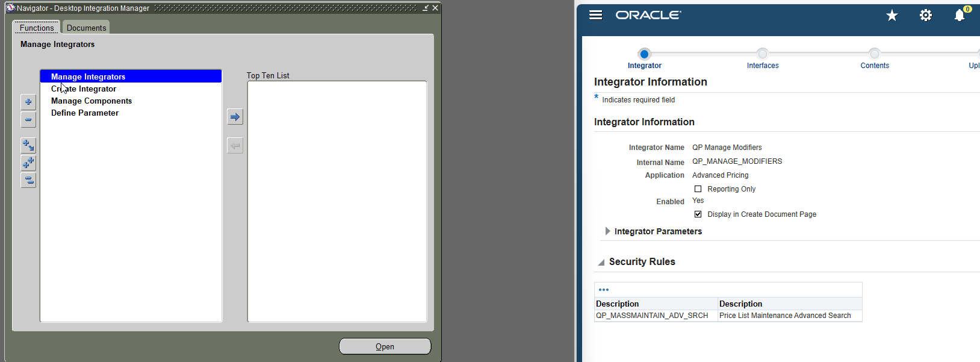The height and width of the screenshot is (362, 980).
Task: Switch to the Documents tab
Action: [86, 28]
